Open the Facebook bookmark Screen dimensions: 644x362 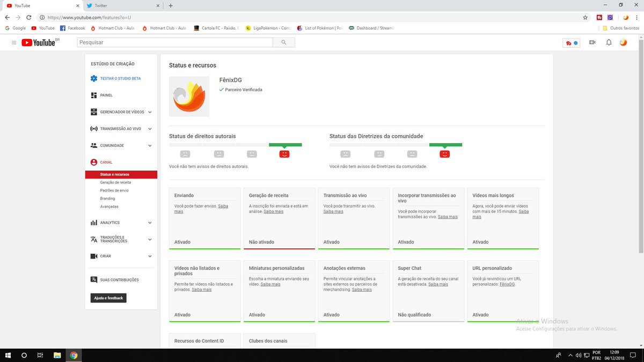pos(72,28)
